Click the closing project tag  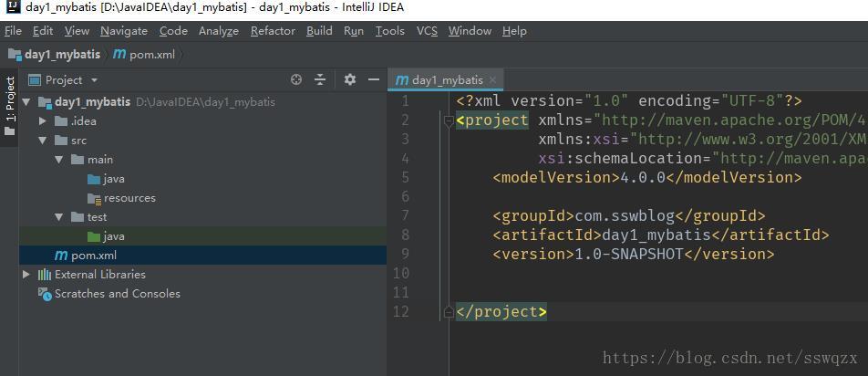[501, 312]
